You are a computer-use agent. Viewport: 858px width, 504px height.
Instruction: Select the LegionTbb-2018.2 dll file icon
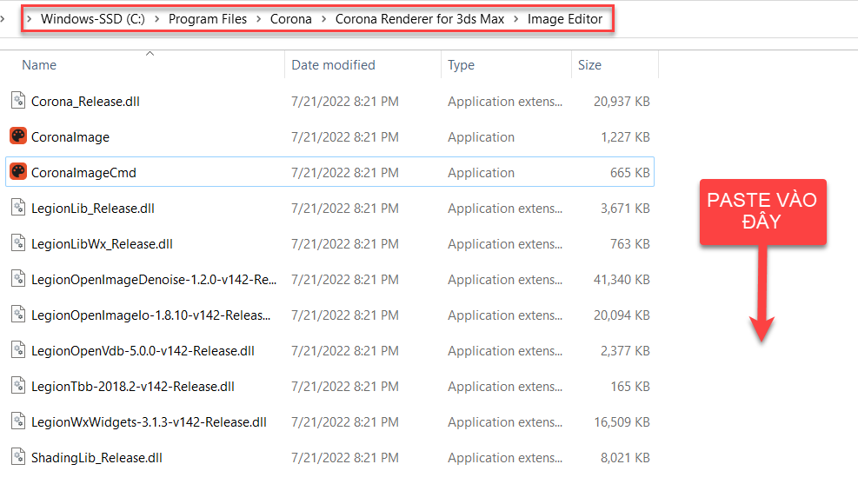pyautogui.click(x=18, y=386)
